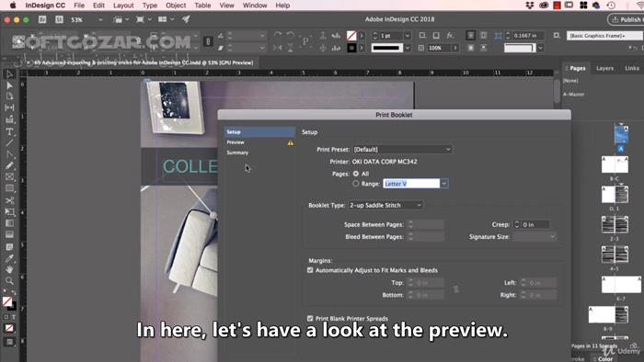
Task: Open the Booklet Type dropdown
Action: tap(385, 205)
